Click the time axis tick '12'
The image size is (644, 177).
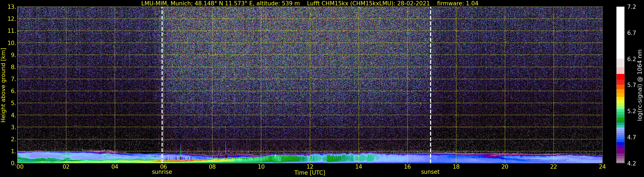point(310,167)
